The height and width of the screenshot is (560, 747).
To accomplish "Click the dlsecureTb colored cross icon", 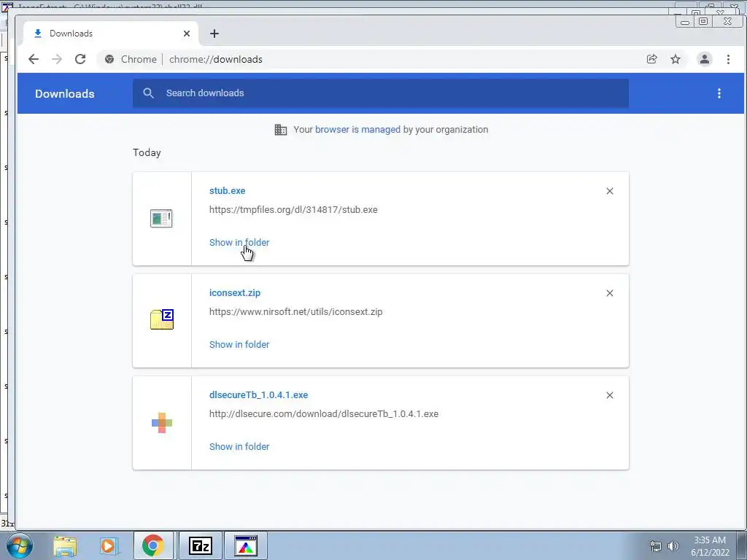I will [x=162, y=423].
